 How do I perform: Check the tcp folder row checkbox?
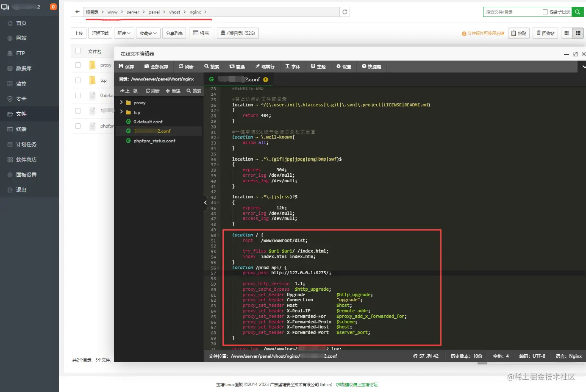tap(78, 80)
